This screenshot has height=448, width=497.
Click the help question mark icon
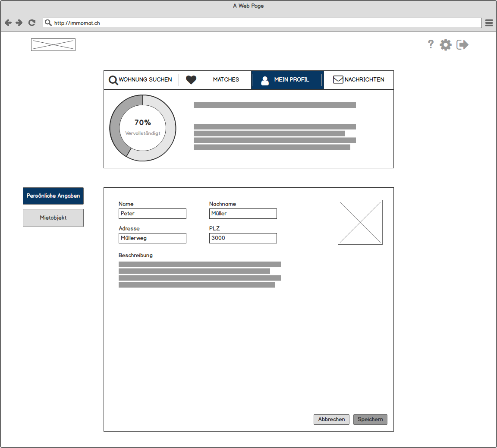431,44
